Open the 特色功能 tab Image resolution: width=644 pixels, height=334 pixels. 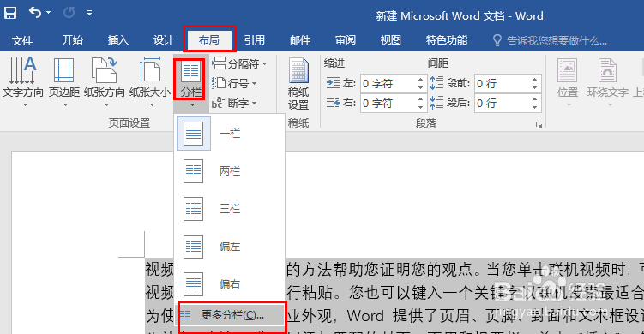(447, 39)
